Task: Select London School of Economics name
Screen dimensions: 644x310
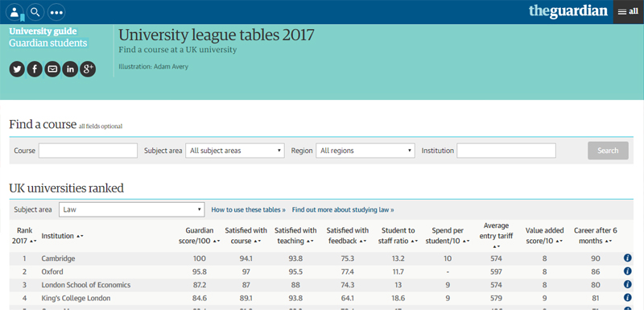Action: pyautogui.click(x=86, y=285)
